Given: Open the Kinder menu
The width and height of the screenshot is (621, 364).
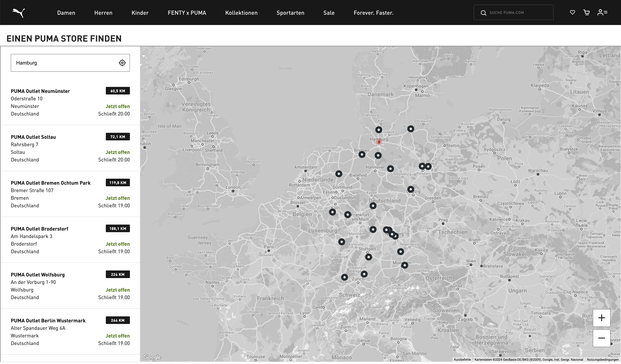Looking at the screenshot, I should tap(140, 13).
